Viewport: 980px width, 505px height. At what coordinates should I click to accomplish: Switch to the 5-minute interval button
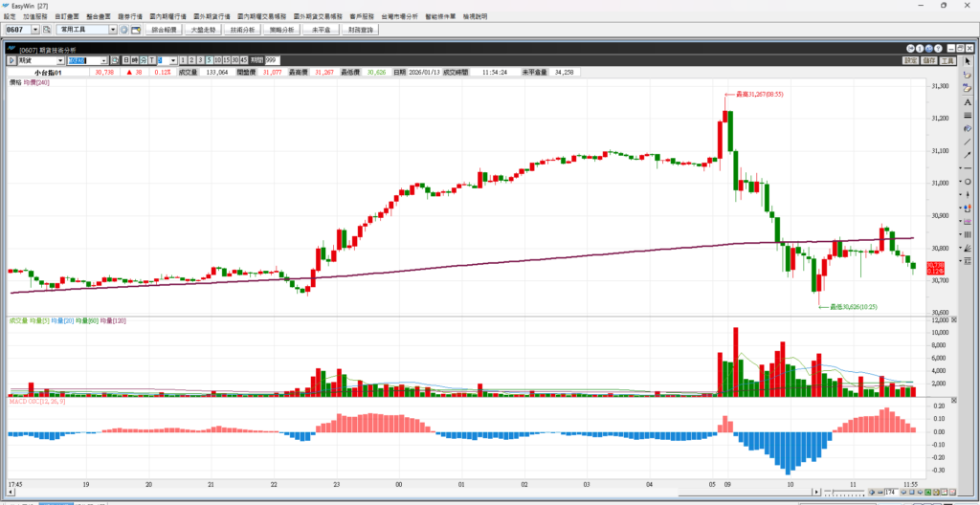(x=209, y=60)
